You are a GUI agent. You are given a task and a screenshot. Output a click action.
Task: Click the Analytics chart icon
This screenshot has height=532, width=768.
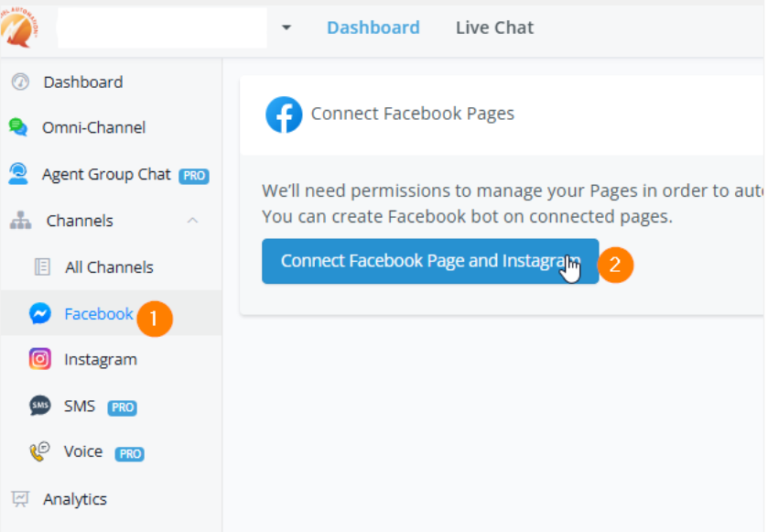20,499
